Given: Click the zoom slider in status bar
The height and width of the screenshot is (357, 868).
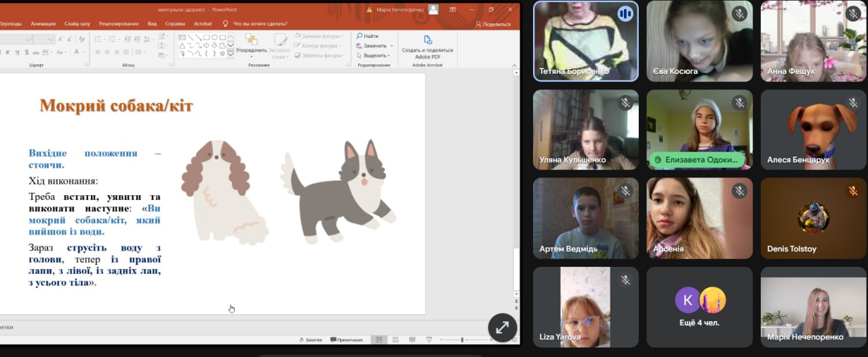Looking at the screenshot, I should pos(462,339).
